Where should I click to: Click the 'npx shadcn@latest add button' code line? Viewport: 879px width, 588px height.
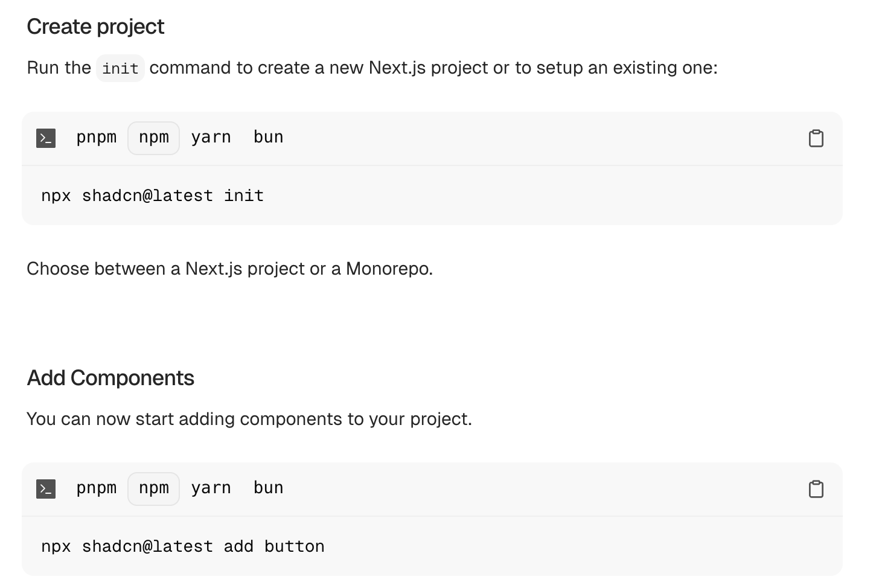(183, 546)
